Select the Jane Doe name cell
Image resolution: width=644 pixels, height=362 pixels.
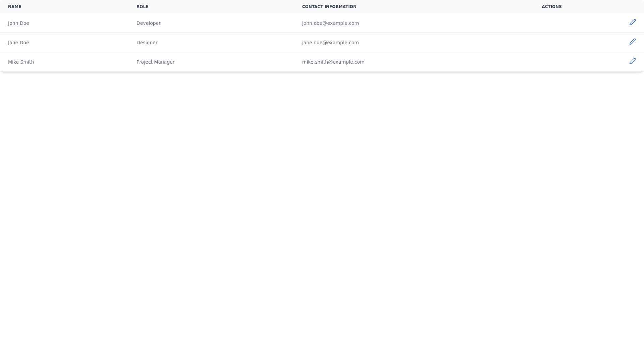[x=18, y=43]
